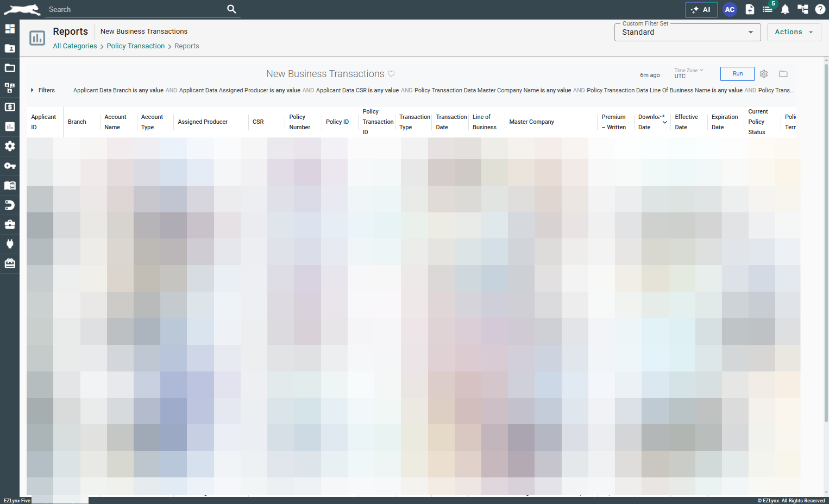Image resolution: width=829 pixels, height=504 pixels.
Task: Open the settings gear in the left sidebar
Action: click(10, 146)
